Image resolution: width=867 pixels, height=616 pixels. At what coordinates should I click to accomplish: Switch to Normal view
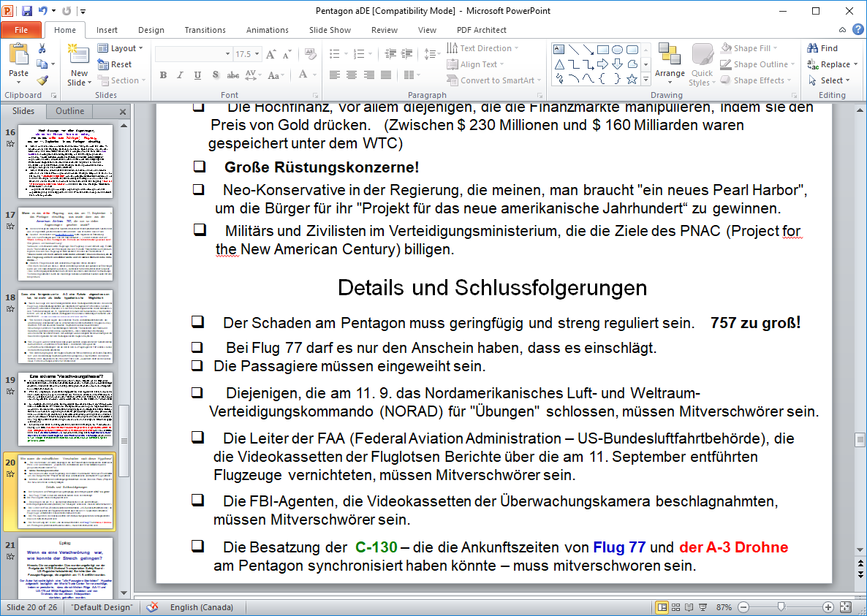(x=662, y=607)
